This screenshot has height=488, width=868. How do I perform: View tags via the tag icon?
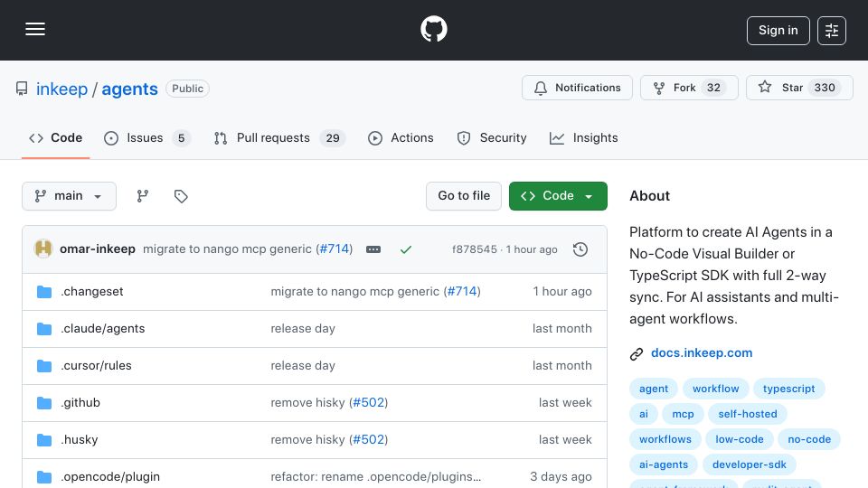181,196
